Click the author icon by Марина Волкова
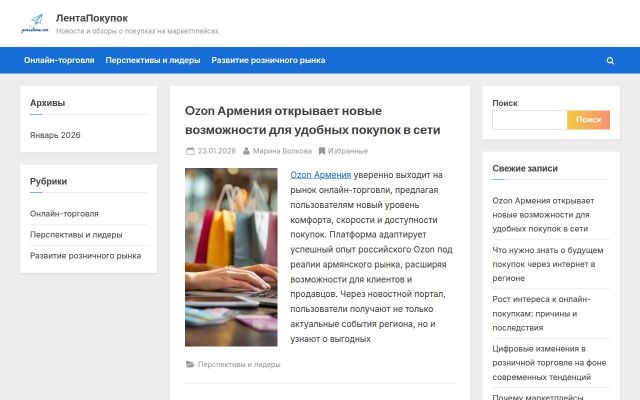Screen dimensions: 640x400 click(x=246, y=151)
